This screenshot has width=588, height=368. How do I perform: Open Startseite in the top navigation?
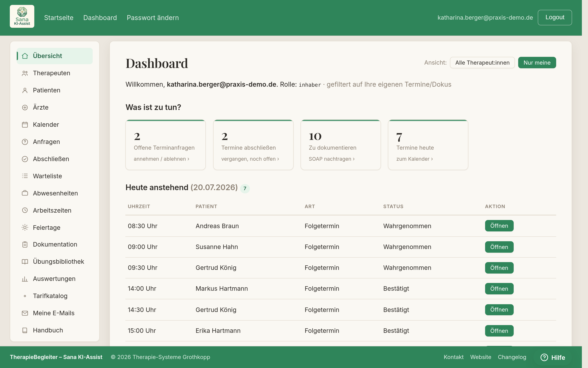click(59, 18)
